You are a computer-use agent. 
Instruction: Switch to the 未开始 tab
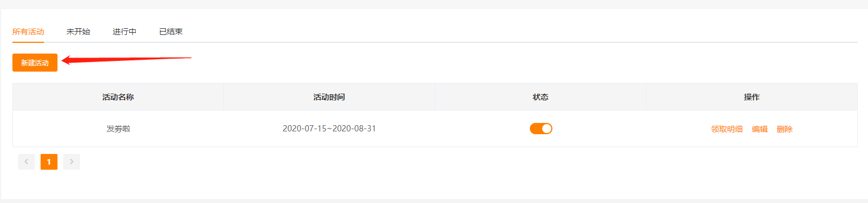tap(78, 32)
